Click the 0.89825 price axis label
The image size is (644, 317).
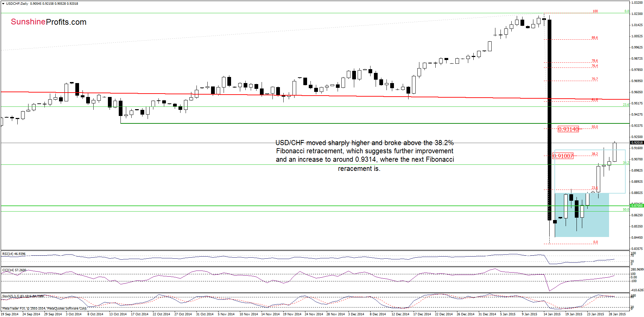(x=637, y=170)
